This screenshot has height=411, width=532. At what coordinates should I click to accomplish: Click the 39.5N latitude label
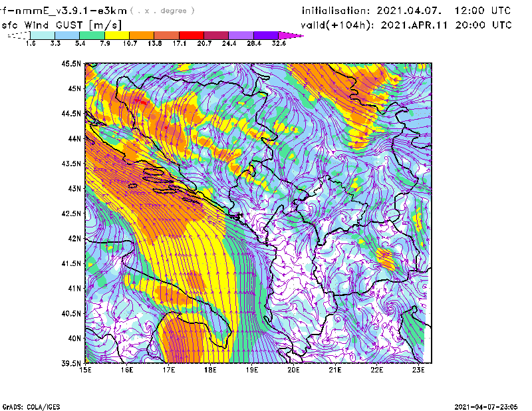(x=72, y=364)
